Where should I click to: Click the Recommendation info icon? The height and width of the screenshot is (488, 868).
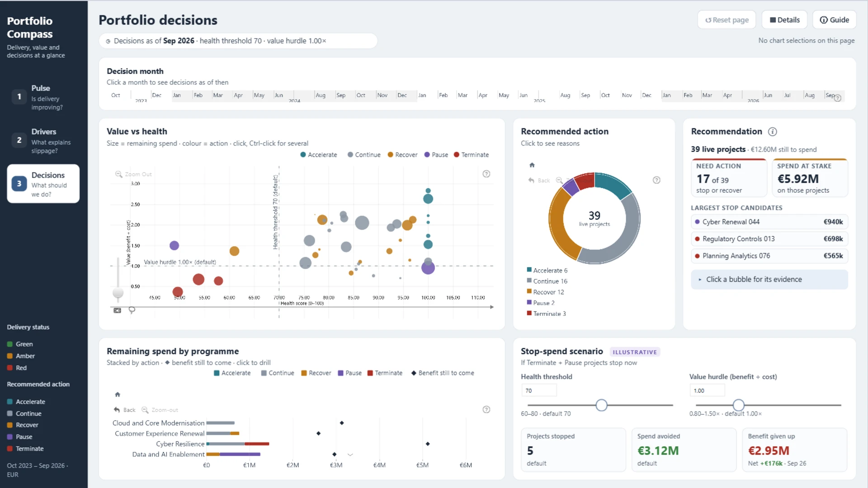[773, 131]
